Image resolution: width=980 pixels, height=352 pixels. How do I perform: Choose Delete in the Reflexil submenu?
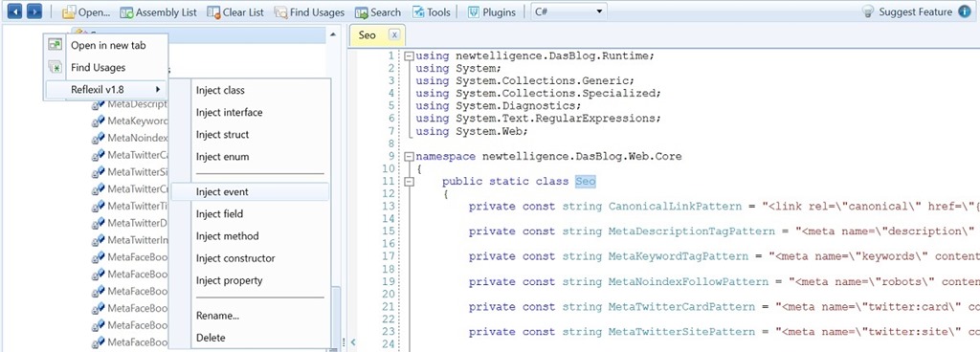point(250,338)
